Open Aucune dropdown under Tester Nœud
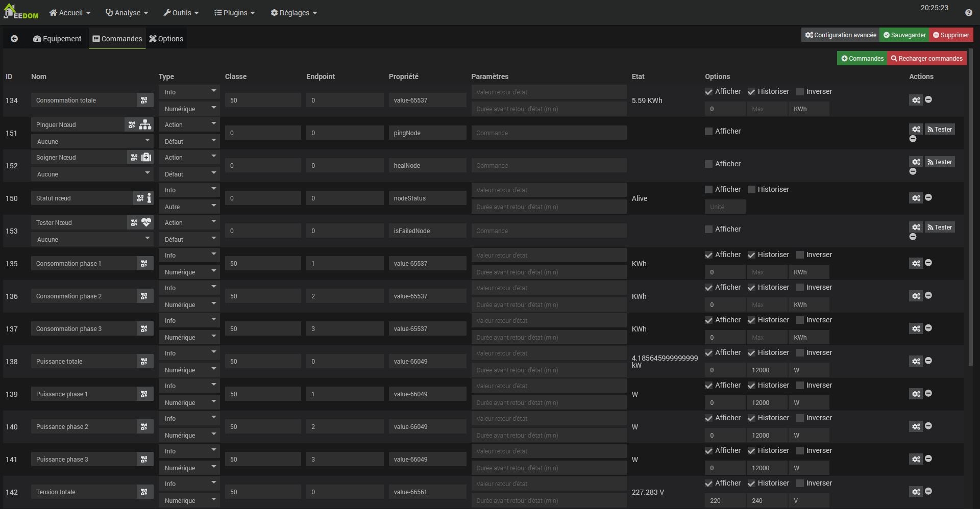The width and height of the screenshot is (980, 509). pos(92,239)
